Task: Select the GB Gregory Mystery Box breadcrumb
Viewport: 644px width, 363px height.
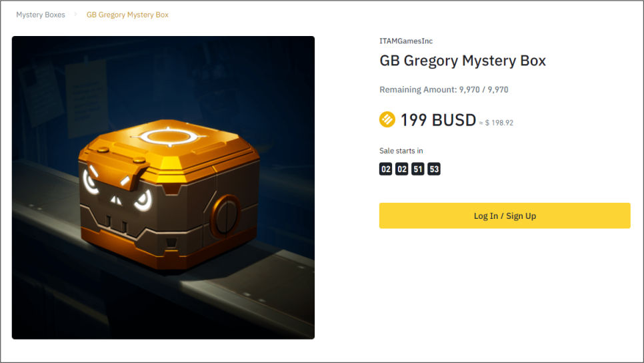Action: coord(127,15)
